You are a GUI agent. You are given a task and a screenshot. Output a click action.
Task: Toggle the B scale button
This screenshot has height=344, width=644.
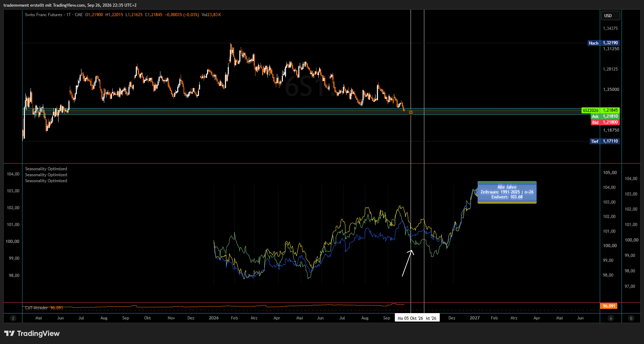click(631, 318)
